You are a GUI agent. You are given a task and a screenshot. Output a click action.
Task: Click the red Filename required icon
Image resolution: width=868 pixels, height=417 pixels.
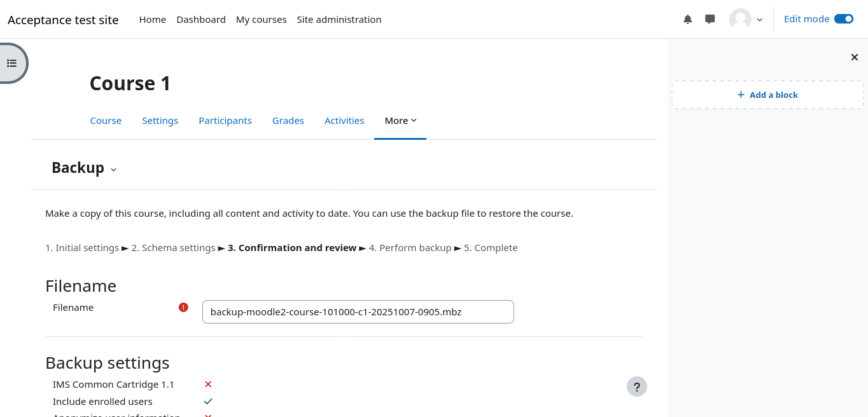pyautogui.click(x=183, y=308)
